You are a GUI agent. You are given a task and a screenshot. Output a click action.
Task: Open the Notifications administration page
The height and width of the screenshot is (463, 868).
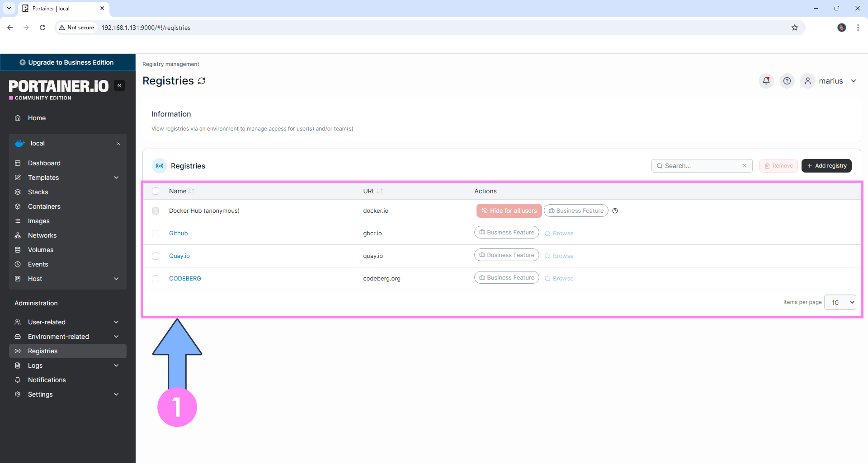tap(47, 380)
